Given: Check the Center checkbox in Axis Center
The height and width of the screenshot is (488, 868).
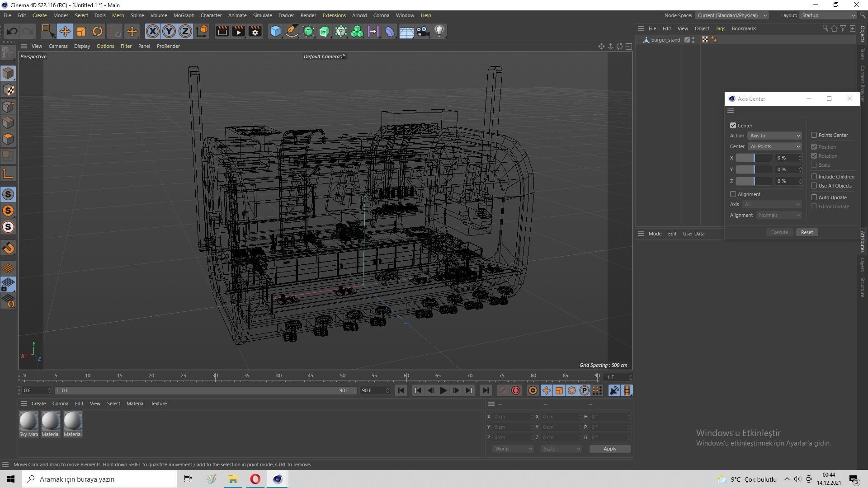Looking at the screenshot, I should pyautogui.click(x=733, y=126).
